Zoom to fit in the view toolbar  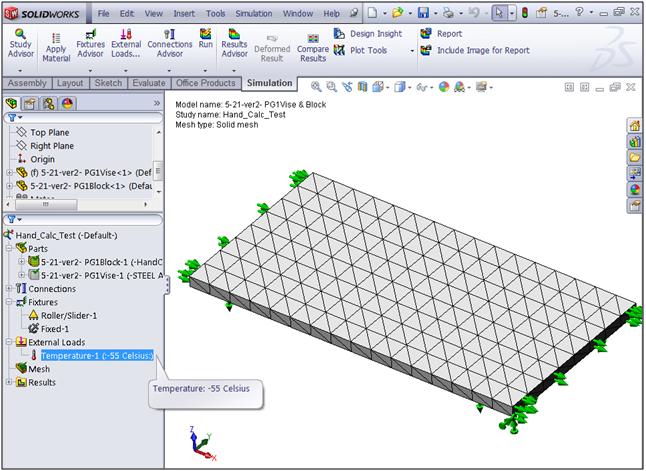[316, 87]
